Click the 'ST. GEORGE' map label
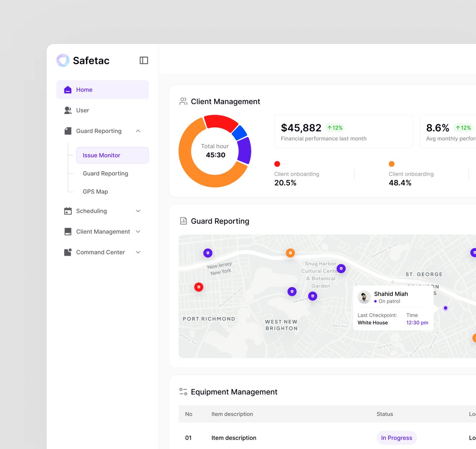 (424, 274)
